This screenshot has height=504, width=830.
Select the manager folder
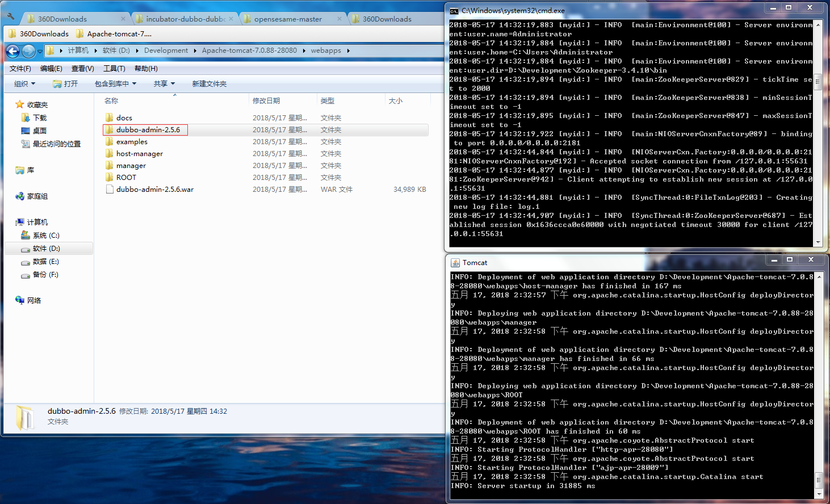pos(131,166)
